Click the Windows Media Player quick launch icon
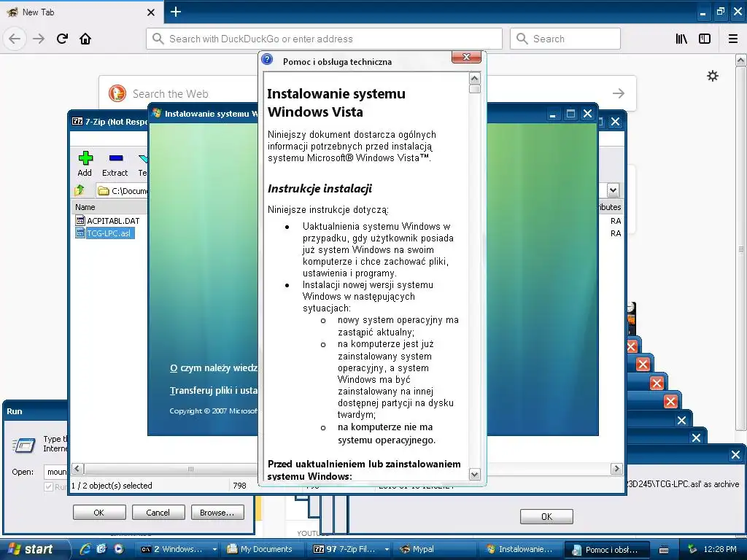The height and width of the screenshot is (560, 747). [118, 549]
